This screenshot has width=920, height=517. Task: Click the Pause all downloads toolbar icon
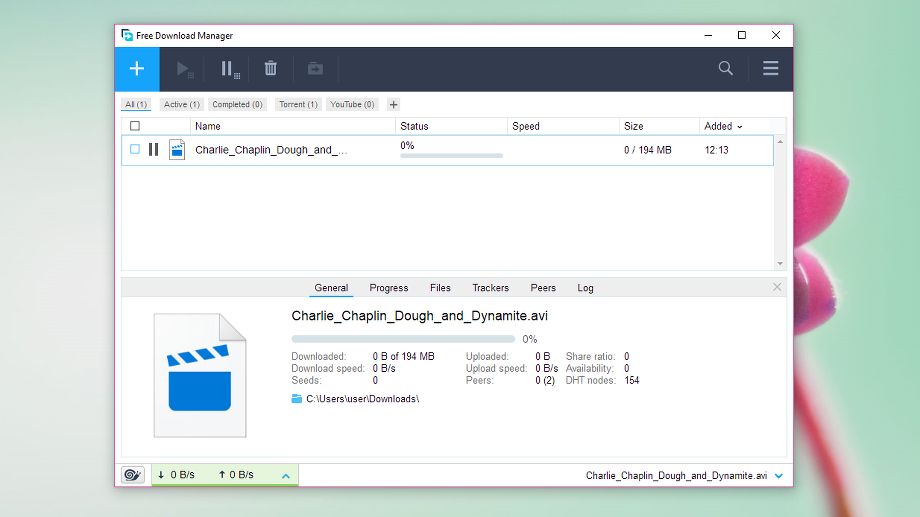(229, 69)
